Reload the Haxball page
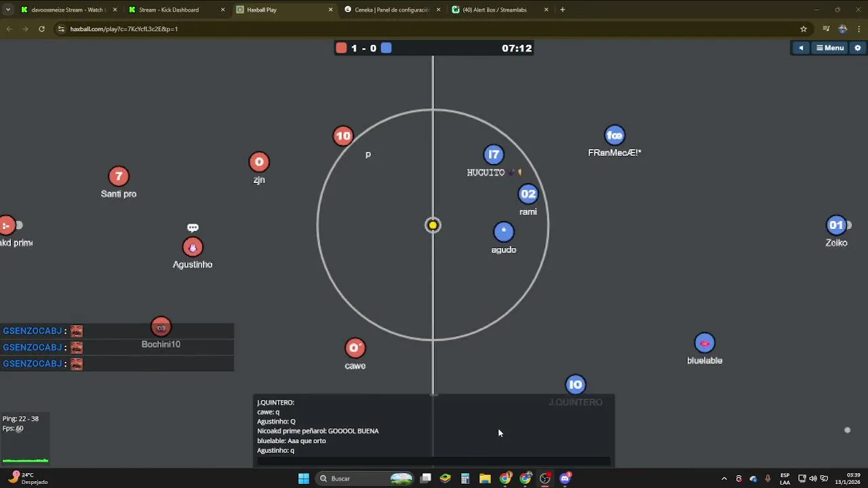868x488 pixels. [41, 28]
